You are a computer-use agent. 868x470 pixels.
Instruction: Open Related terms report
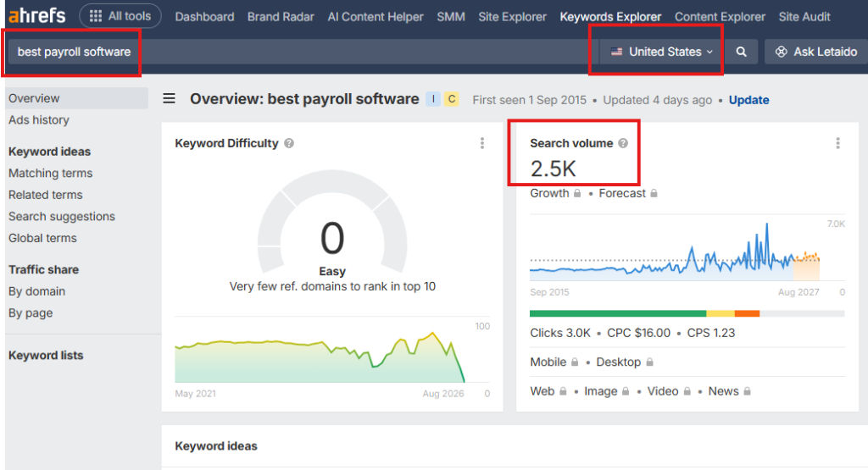click(x=46, y=195)
